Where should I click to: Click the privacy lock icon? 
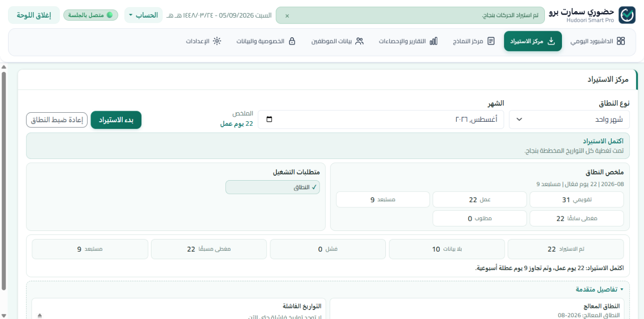pos(292,41)
